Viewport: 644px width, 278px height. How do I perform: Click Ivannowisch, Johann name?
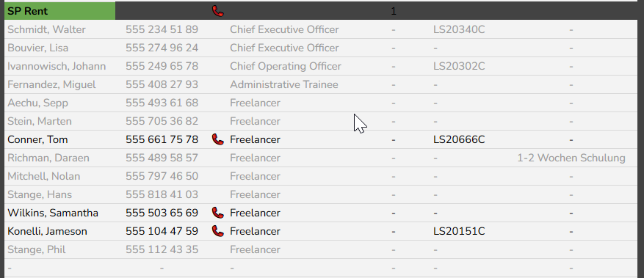[x=57, y=66]
